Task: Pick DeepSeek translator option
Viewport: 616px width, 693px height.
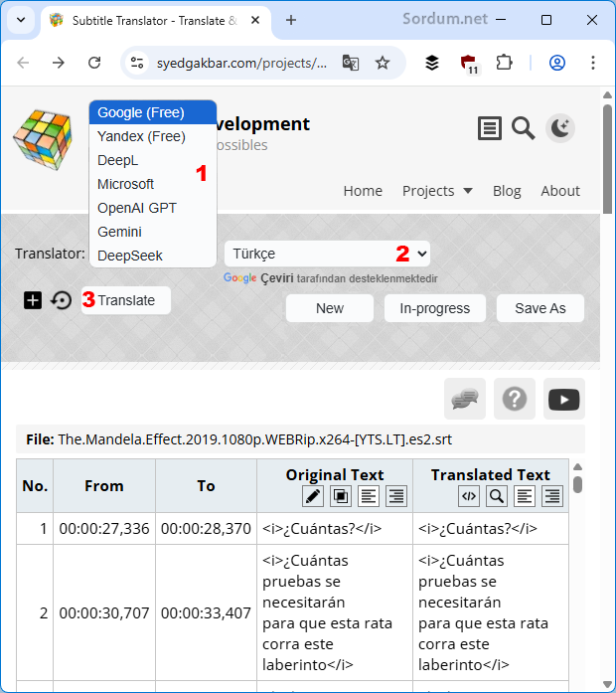Action: click(x=153, y=256)
